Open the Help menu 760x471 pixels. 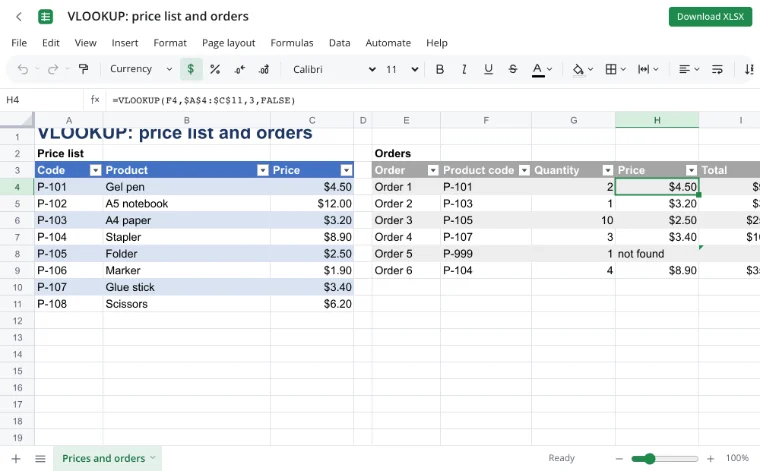click(437, 43)
